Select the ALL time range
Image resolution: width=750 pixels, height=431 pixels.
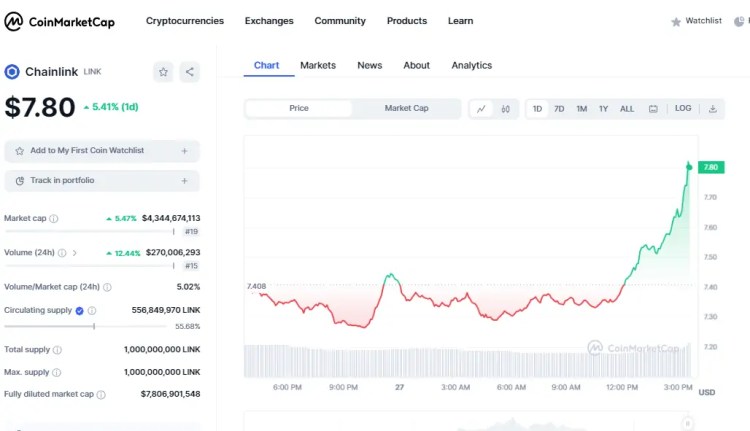pyautogui.click(x=627, y=109)
